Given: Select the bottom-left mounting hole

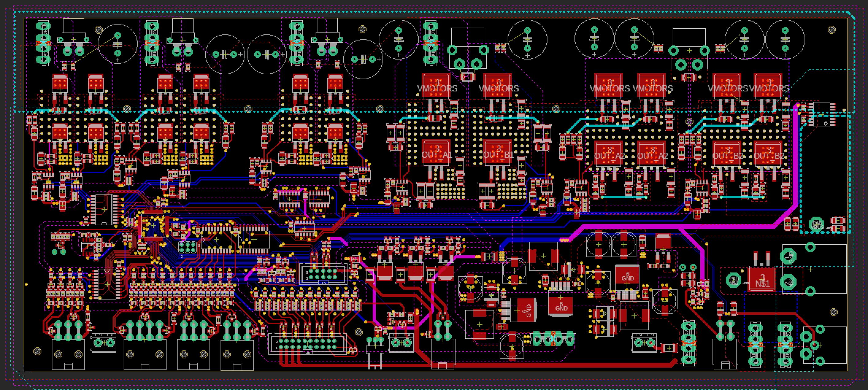Looking at the screenshot, I should (x=37, y=351).
